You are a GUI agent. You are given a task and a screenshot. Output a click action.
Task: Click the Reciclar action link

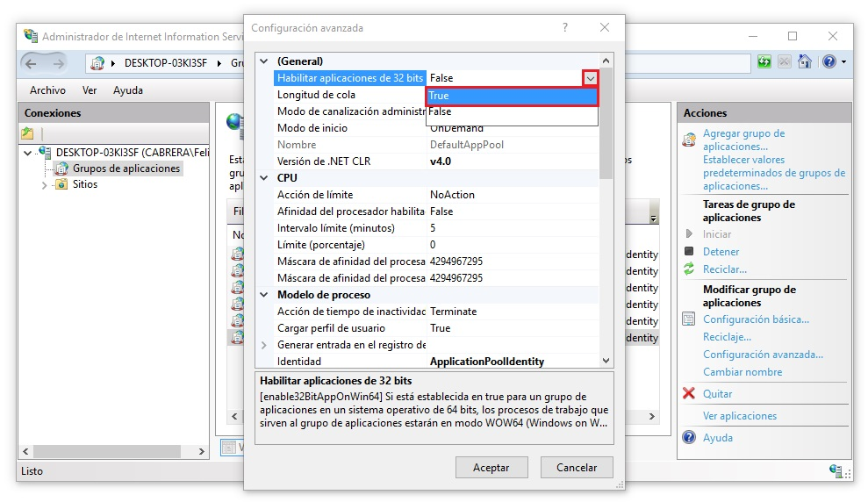click(725, 269)
